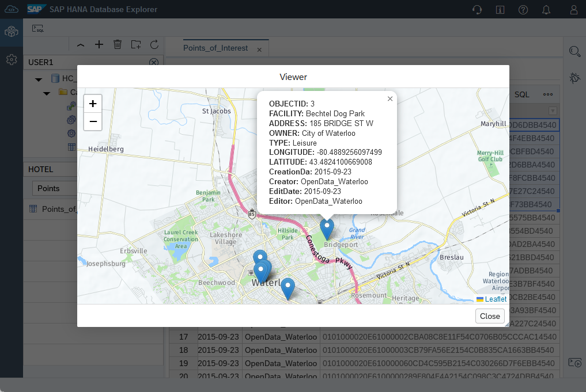Open the Leaflet attribution link
This screenshot has width=586, height=392.
point(496,299)
